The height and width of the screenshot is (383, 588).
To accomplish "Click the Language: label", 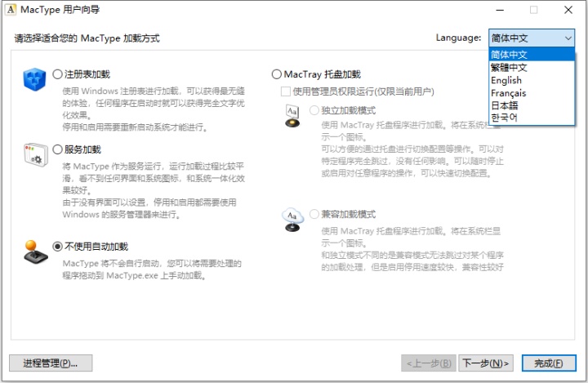I will (x=458, y=38).
